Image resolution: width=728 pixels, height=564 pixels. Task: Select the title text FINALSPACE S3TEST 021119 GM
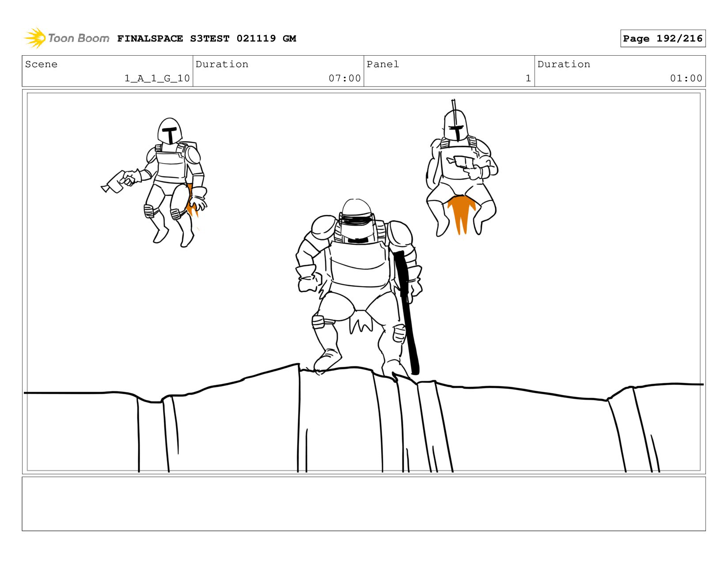point(207,38)
